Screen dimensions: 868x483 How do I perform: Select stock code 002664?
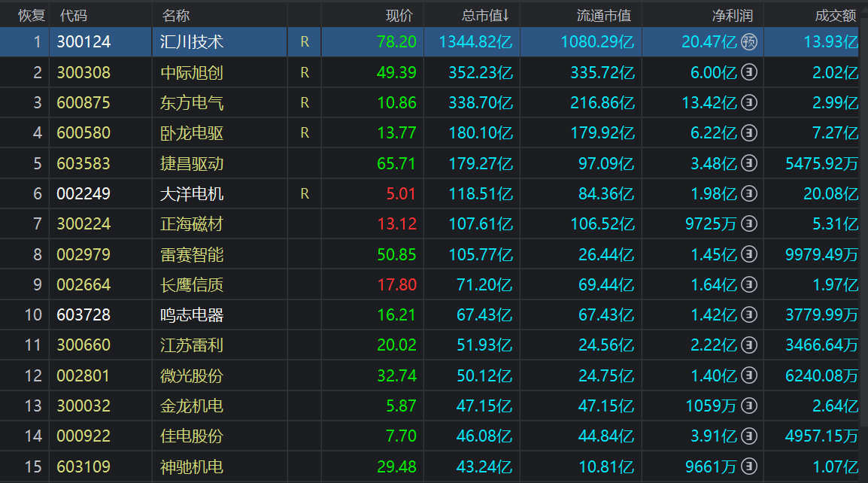(83, 284)
